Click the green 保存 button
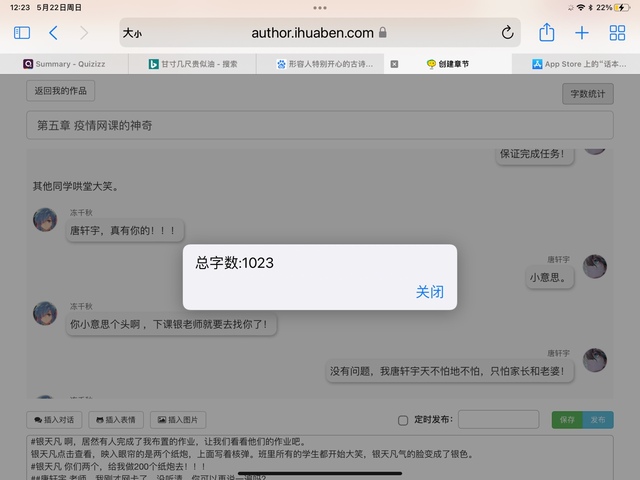640x480 pixels. [566, 420]
